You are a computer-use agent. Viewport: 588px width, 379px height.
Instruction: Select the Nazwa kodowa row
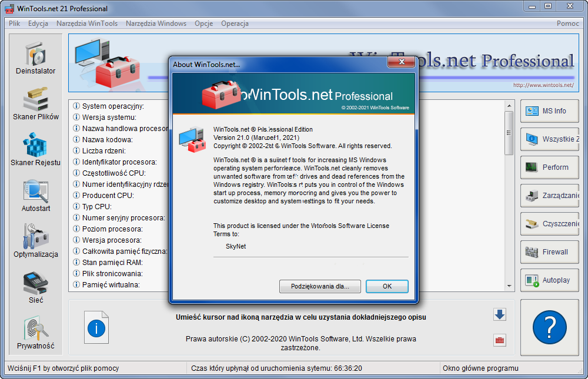[x=103, y=139]
